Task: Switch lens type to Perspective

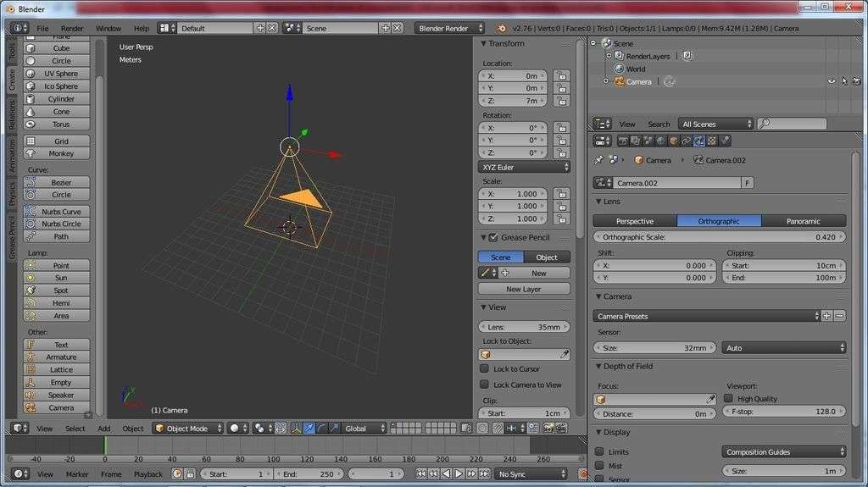Action: click(634, 221)
